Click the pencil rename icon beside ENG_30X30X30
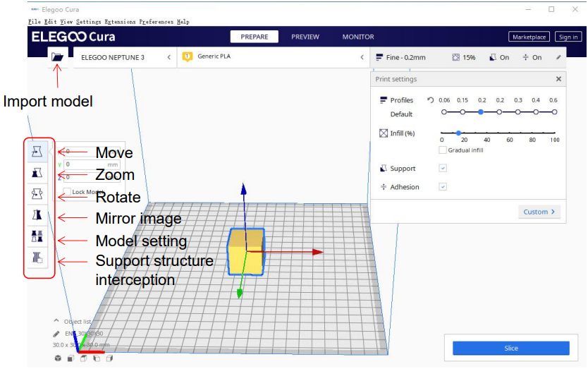The height and width of the screenshot is (369, 588). (56, 333)
